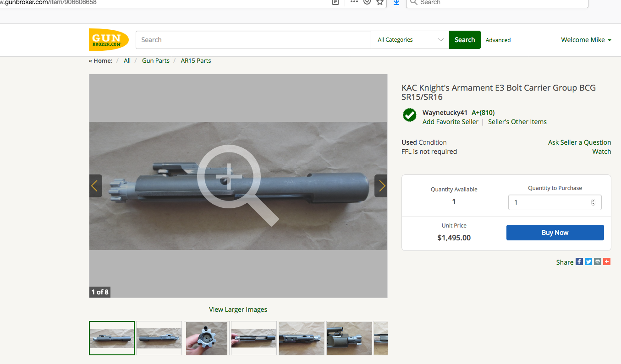Open All Categories search dropdown
Image resolution: width=621 pixels, height=364 pixels.
tap(410, 40)
